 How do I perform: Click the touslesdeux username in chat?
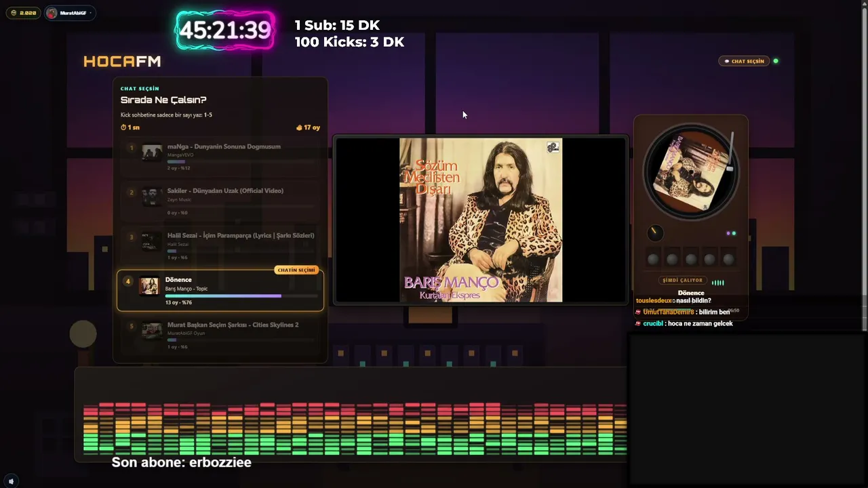click(654, 301)
